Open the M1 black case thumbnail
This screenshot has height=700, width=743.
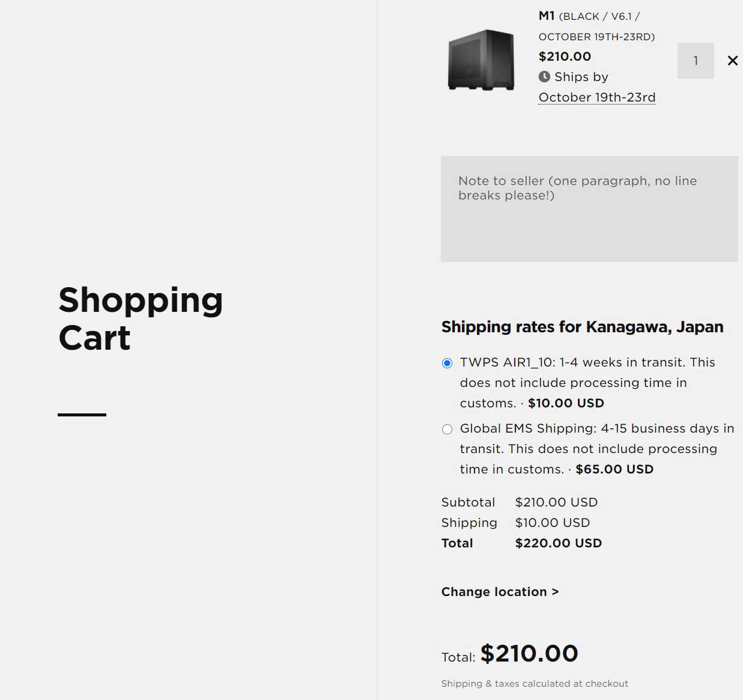pyautogui.click(x=481, y=60)
